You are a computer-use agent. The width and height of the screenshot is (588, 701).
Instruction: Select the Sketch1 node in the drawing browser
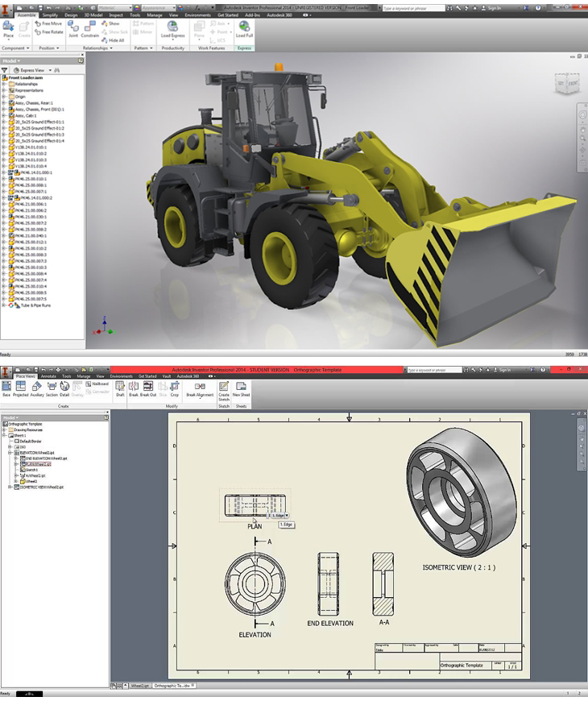pyautogui.click(x=31, y=470)
